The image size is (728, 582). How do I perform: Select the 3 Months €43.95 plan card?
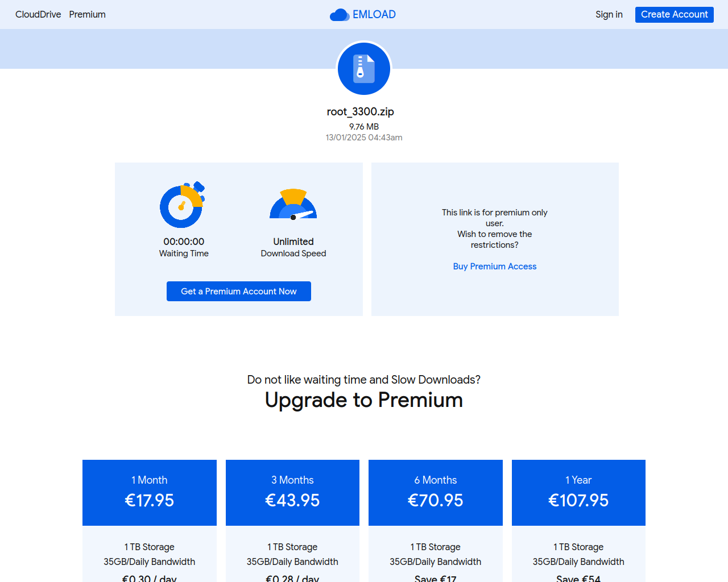point(292,492)
